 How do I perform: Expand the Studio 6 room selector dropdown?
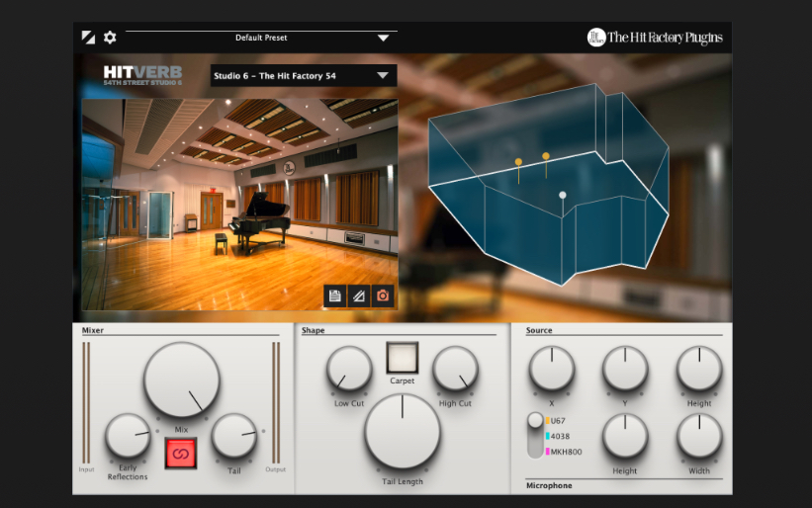point(382,75)
